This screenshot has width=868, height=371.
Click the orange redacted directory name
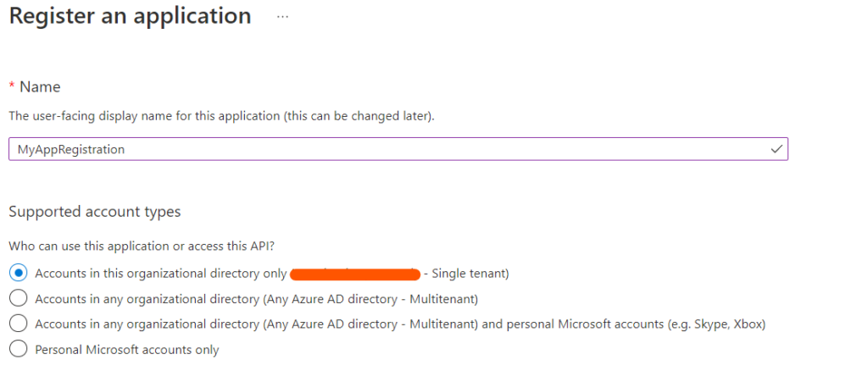tap(355, 273)
